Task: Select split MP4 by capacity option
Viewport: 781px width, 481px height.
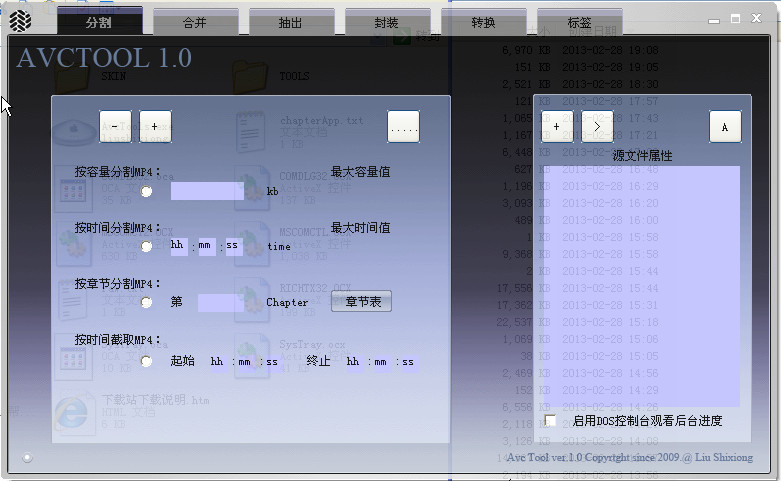Action: coord(146,191)
